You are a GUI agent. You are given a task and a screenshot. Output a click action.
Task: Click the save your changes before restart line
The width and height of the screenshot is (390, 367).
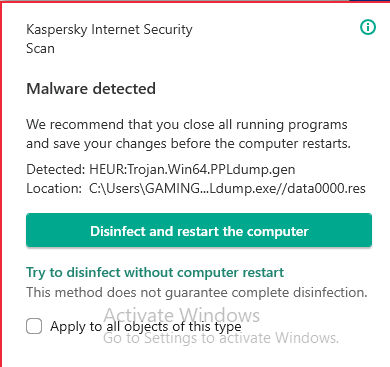188,144
